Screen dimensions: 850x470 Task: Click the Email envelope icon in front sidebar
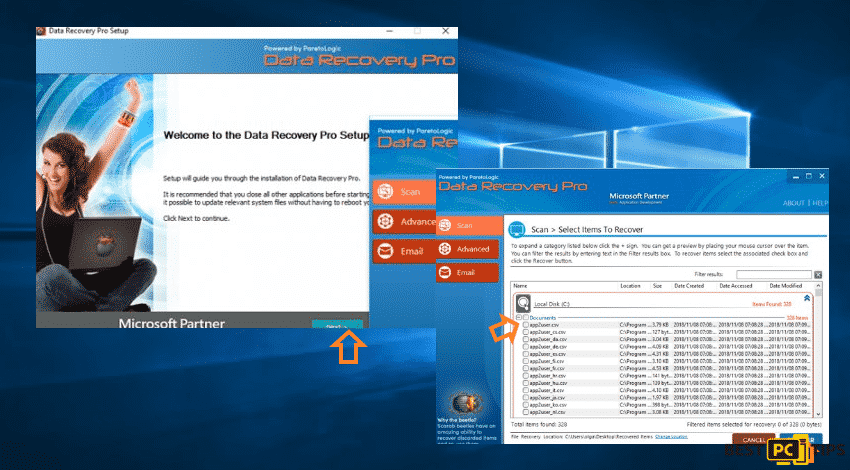coord(445,272)
